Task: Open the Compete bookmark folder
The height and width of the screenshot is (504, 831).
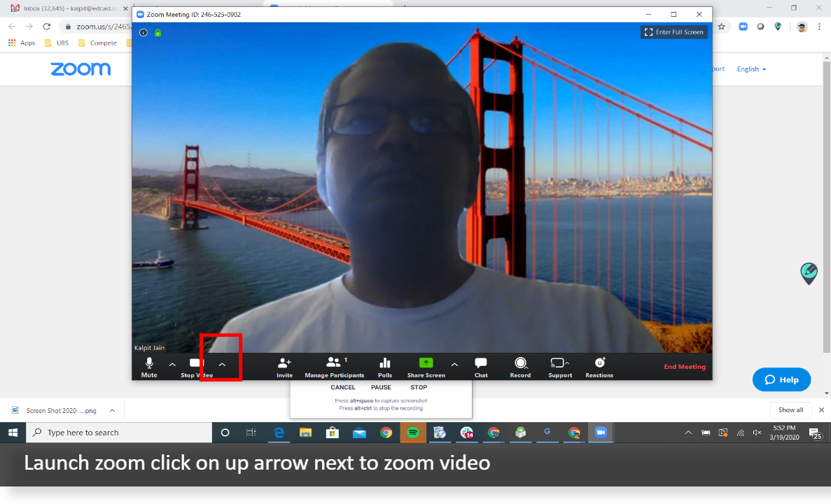Action: [x=97, y=43]
